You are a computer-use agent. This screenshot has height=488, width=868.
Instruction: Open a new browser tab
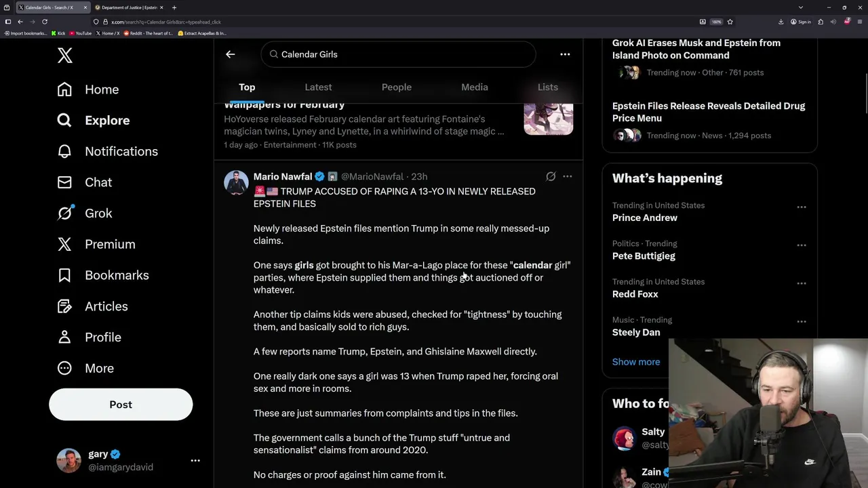tap(174, 7)
